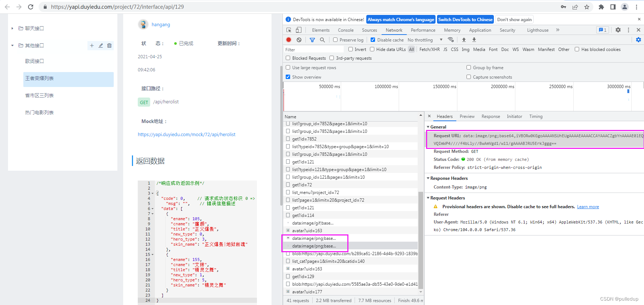644x305 pixels.
Task: Open the Learn more link
Action: point(588,207)
